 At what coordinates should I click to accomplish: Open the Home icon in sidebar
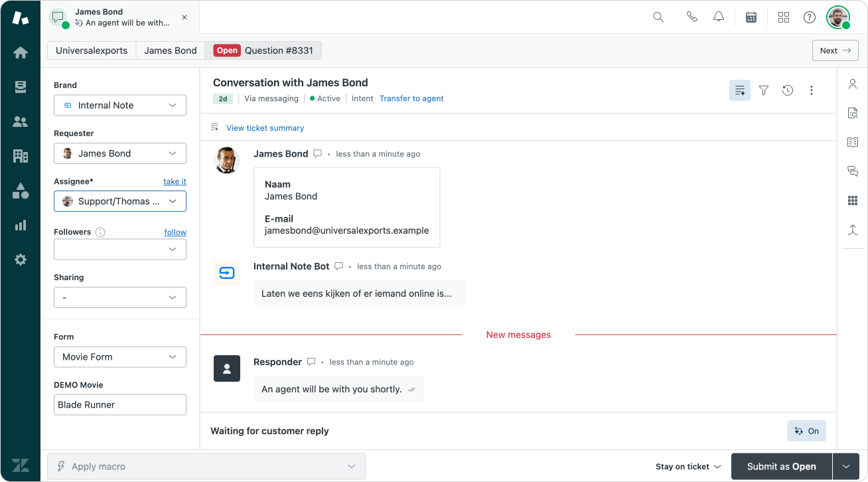point(21,52)
